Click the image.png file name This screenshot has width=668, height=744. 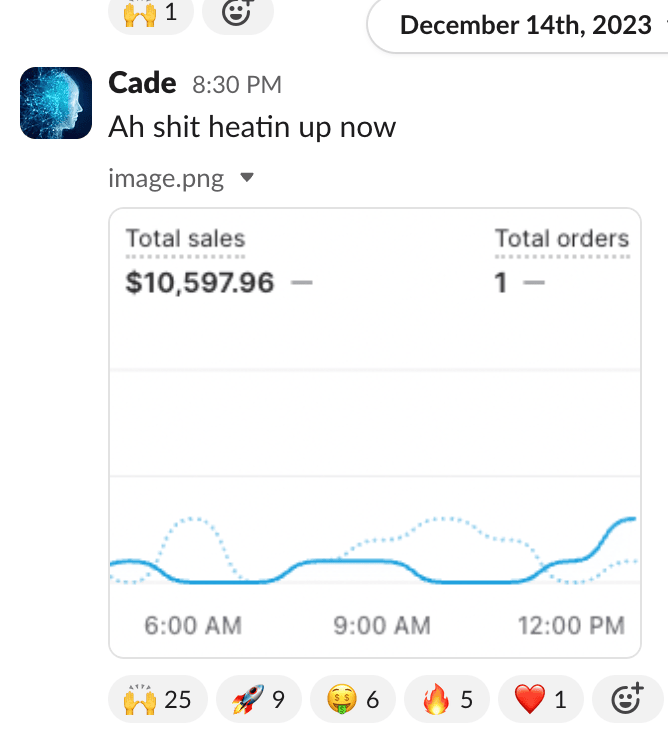pyautogui.click(x=166, y=179)
